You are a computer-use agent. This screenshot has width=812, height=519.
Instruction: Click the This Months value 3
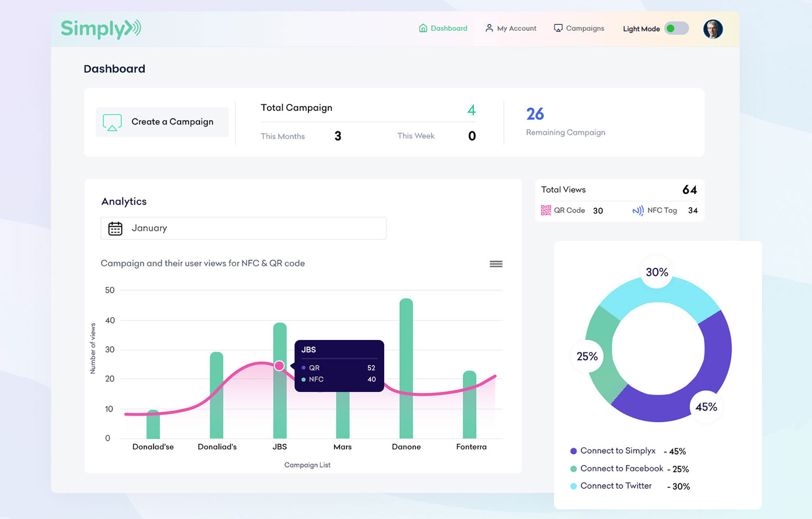click(x=338, y=136)
